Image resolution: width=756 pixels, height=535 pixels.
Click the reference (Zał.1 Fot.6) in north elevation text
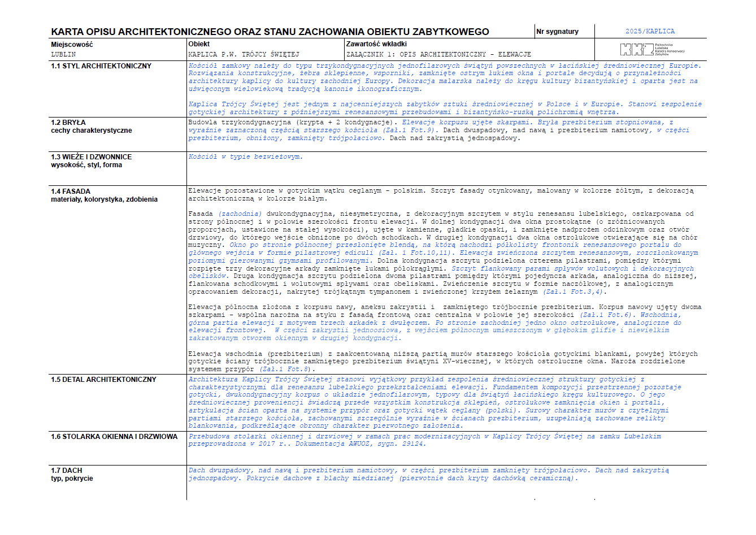pyautogui.click(x=607, y=315)
